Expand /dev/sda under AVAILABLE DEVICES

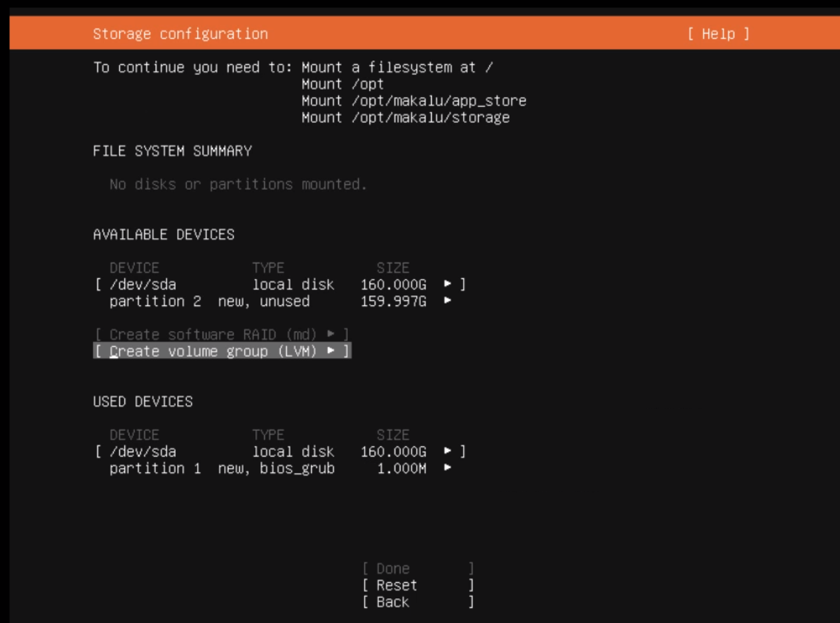pyautogui.click(x=446, y=285)
